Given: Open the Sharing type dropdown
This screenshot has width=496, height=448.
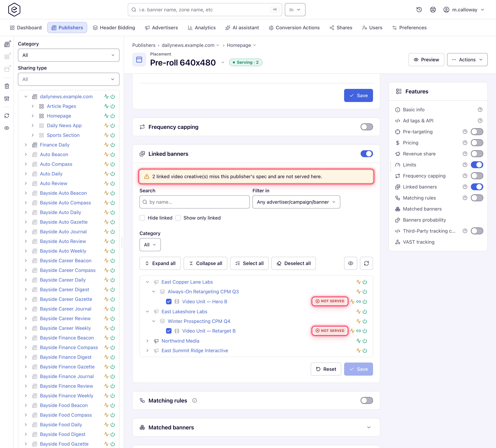Looking at the screenshot, I should click(69, 79).
